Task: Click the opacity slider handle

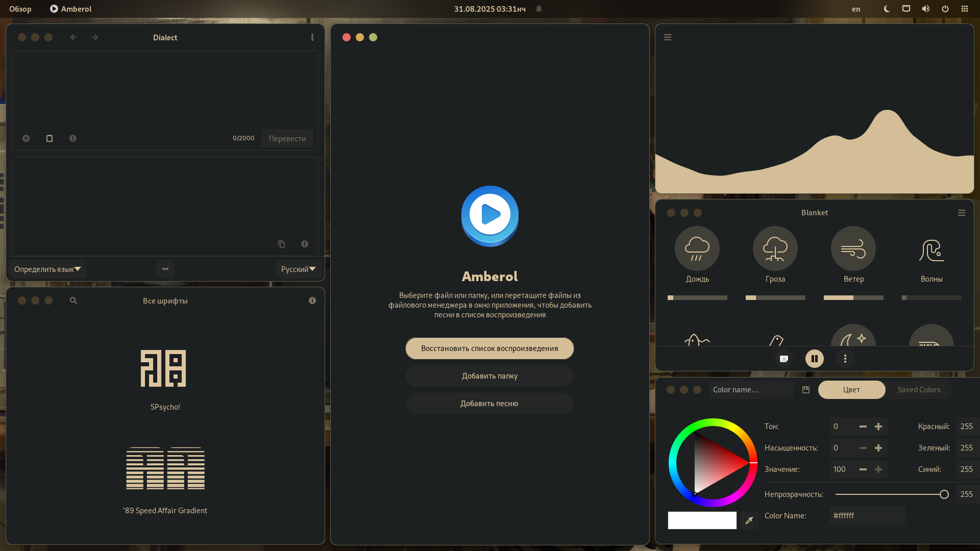Action: 944,494
